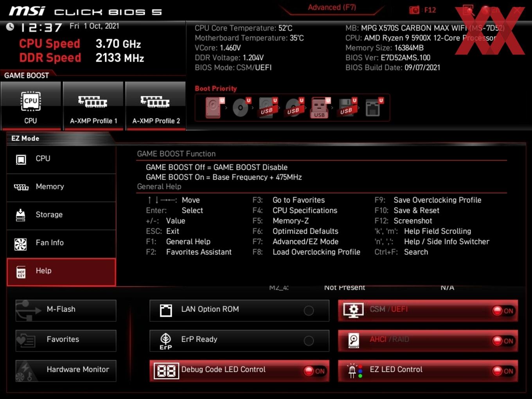Screen dimensions: 532x399
Task: Click the MSI logo
Action: 27,11
